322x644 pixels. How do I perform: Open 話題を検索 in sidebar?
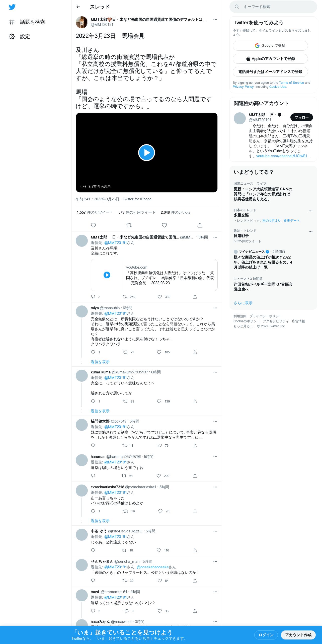pos(27,22)
